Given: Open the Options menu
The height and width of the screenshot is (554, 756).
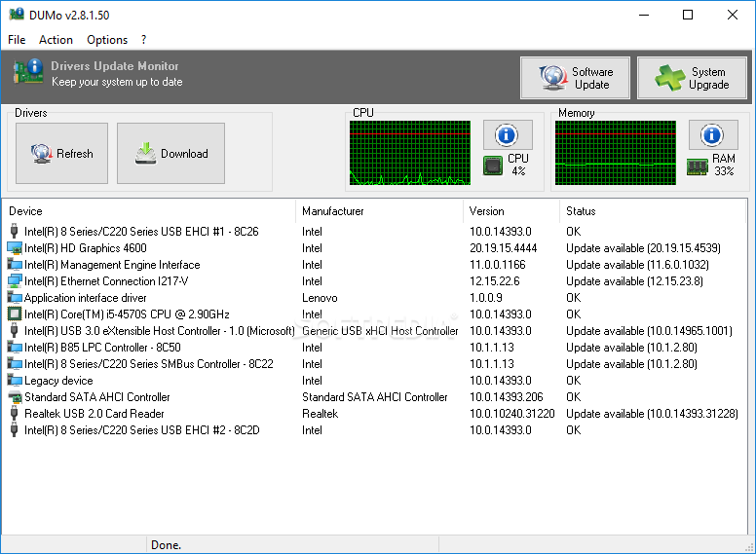Looking at the screenshot, I should [x=107, y=40].
